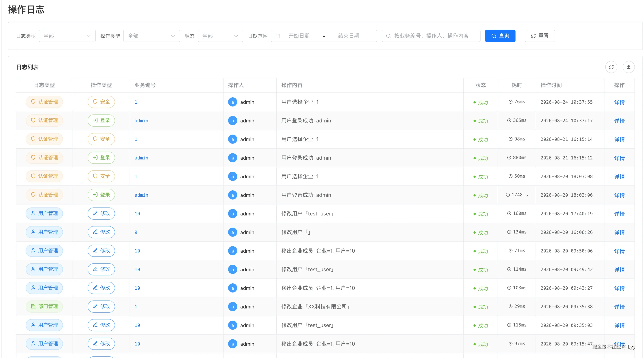The height and width of the screenshot is (358, 644).
Task: Click the 重置 reset button
Action: 539,36
